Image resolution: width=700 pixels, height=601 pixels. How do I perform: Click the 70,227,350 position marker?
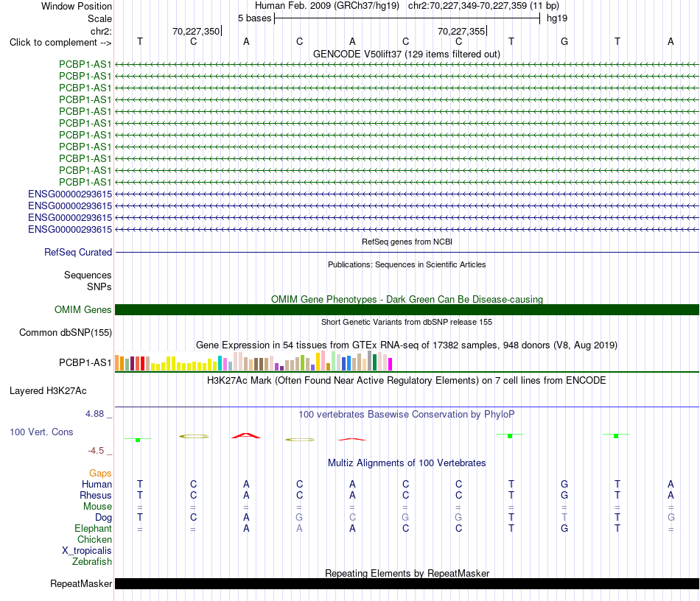coord(197,31)
